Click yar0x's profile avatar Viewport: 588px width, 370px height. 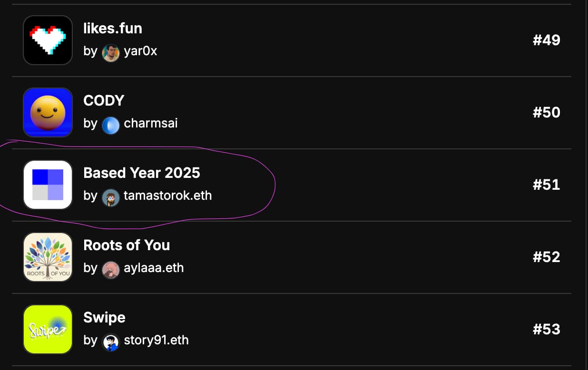pos(111,51)
